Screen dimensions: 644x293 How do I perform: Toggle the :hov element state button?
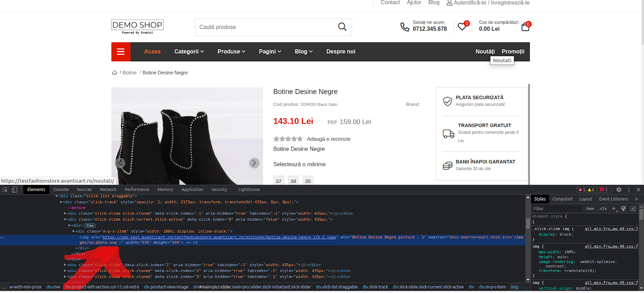tap(590, 208)
